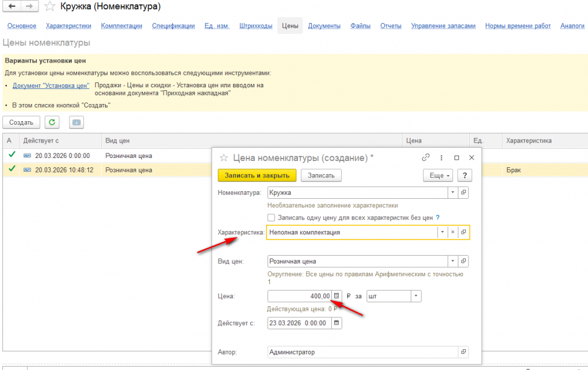Viewport: 588px width, 370px height.
Task: Expand the Вид цен dropdown list
Action: (x=452, y=261)
